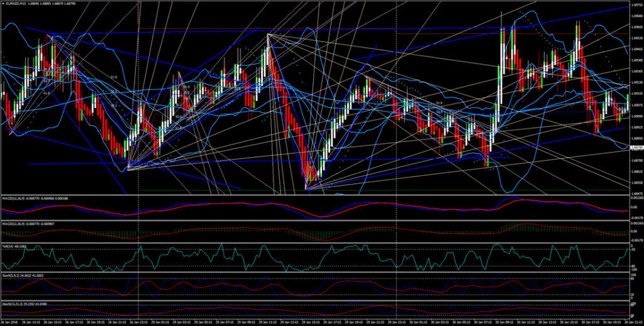Screen dimensions: 644x326
Task: Select the 26 Jan 2018 date label
Action: [9, 322]
